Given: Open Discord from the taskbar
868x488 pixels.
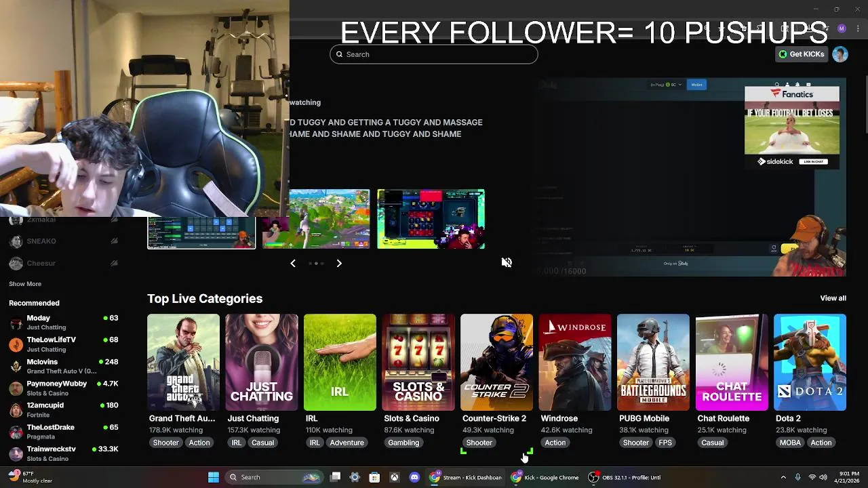Looking at the screenshot, I should (414, 477).
